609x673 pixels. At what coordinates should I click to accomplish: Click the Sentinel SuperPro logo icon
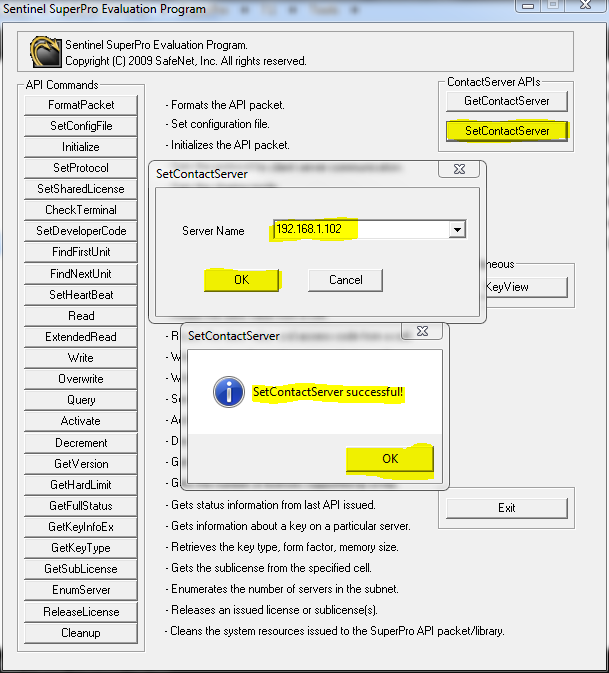click(x=45, y=52)
